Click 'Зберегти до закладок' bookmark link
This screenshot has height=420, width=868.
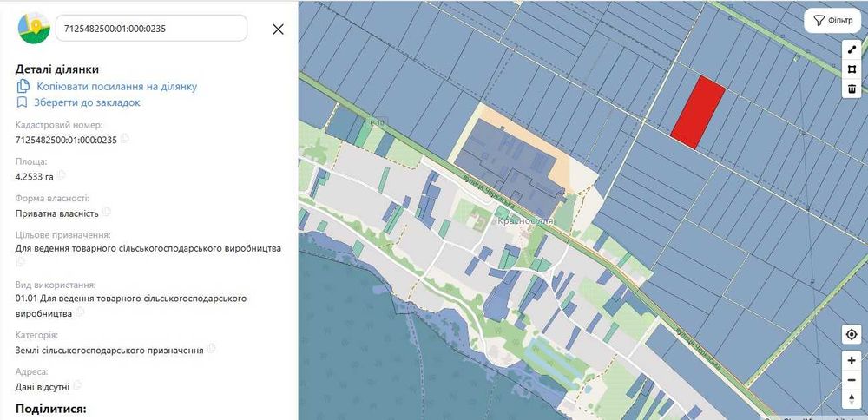click(87, 102)
